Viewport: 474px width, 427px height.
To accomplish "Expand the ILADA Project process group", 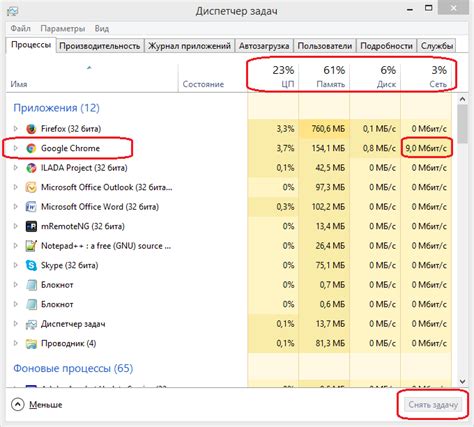I will click(15, 167).
